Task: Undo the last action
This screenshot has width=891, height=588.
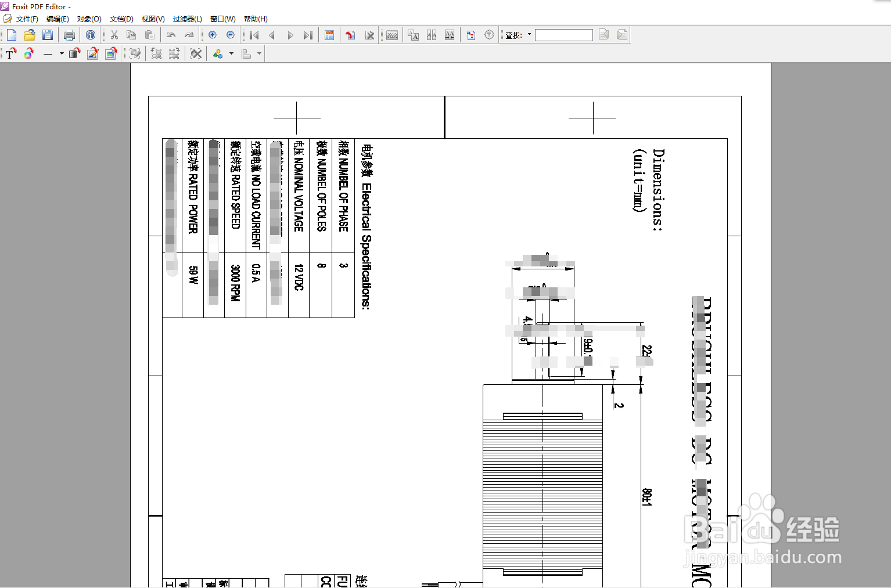Action: [171, 35]
